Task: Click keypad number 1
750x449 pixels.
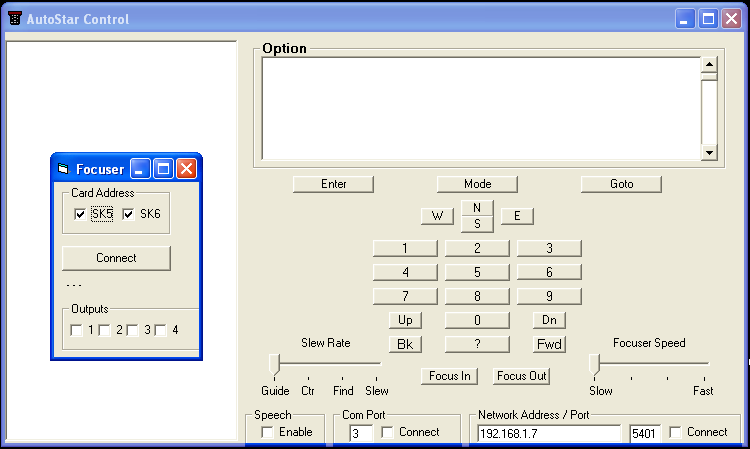Action: (405, 248)
